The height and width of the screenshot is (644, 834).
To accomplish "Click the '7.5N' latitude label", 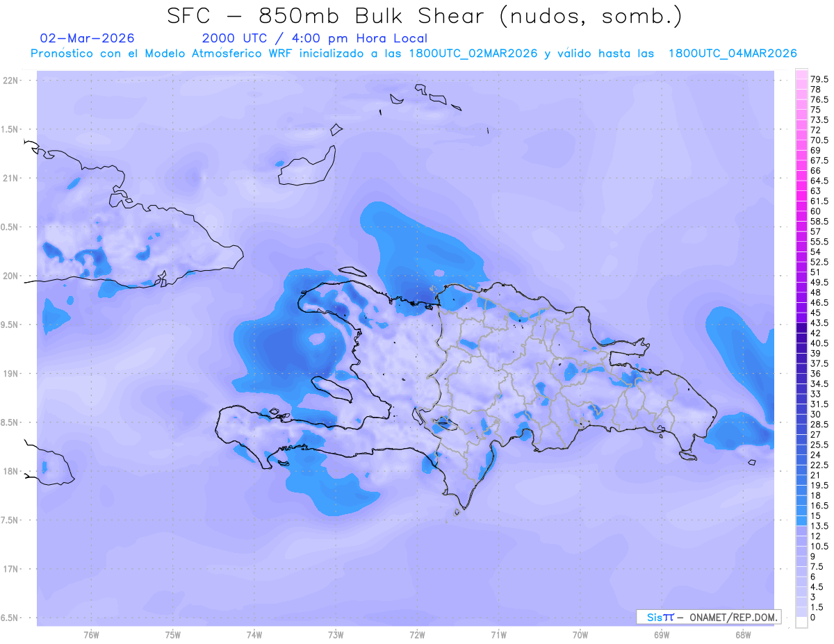I will point(10,520).
